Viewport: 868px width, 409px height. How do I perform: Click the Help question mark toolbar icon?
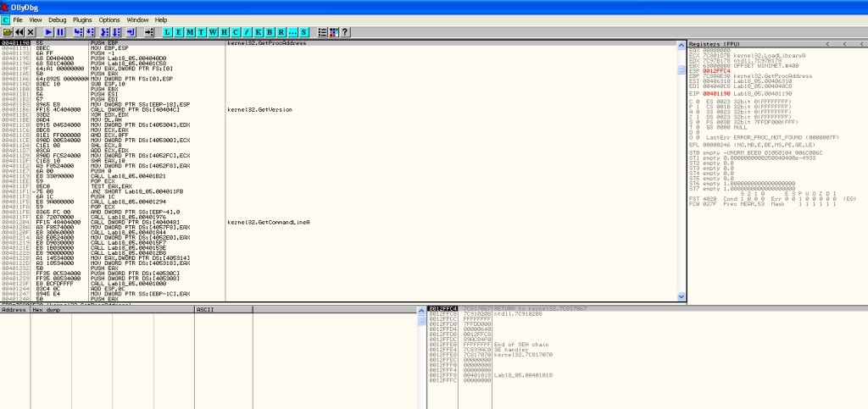point(345,31)
